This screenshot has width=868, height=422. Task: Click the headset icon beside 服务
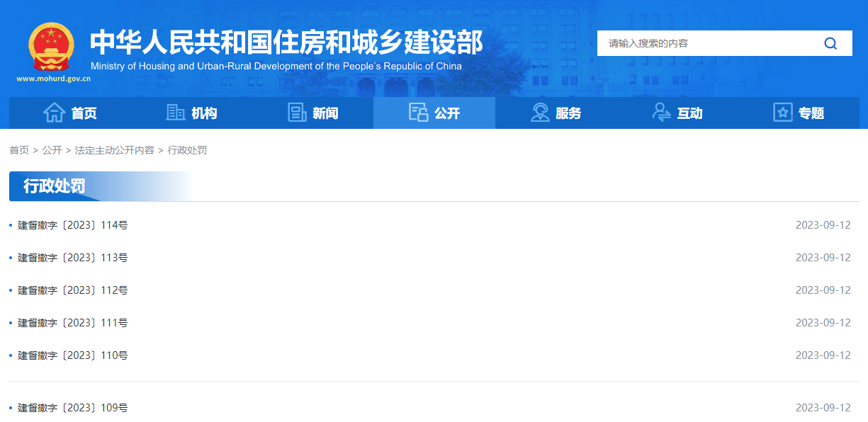[540, 113]
